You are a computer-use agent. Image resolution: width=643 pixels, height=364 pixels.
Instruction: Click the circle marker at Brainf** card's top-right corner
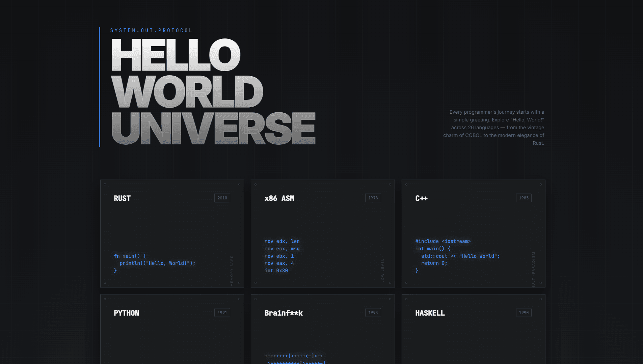point(390,299)
